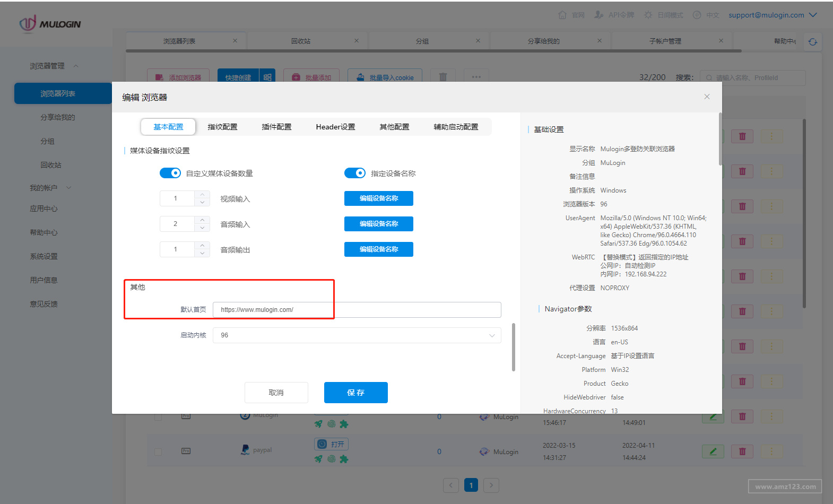Image resolution: width=833 pixels, height=504 pixels.
Task: Toggle 指定设备名称 switch
Action: [x=355, y=173]
